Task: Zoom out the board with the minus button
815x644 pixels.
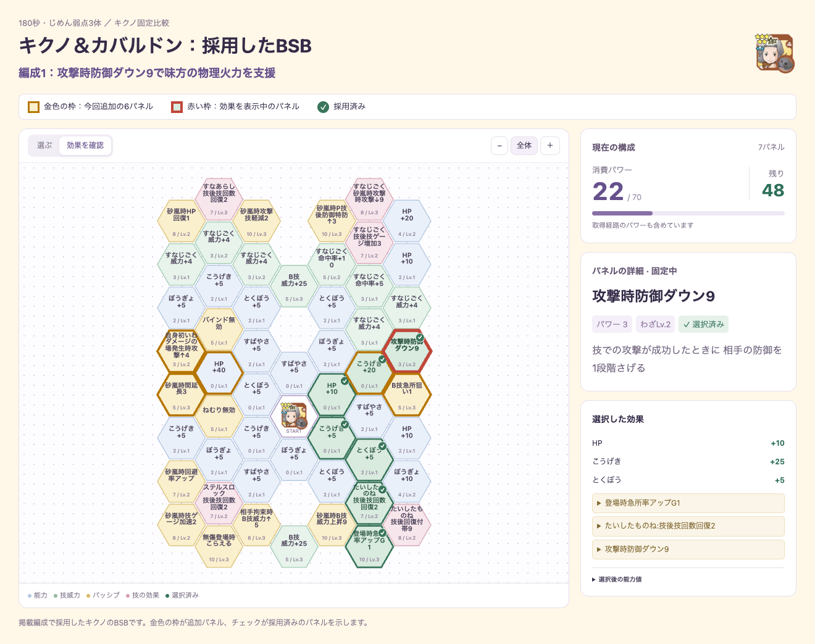Action: pyautogui.click(x=499, y=146)
